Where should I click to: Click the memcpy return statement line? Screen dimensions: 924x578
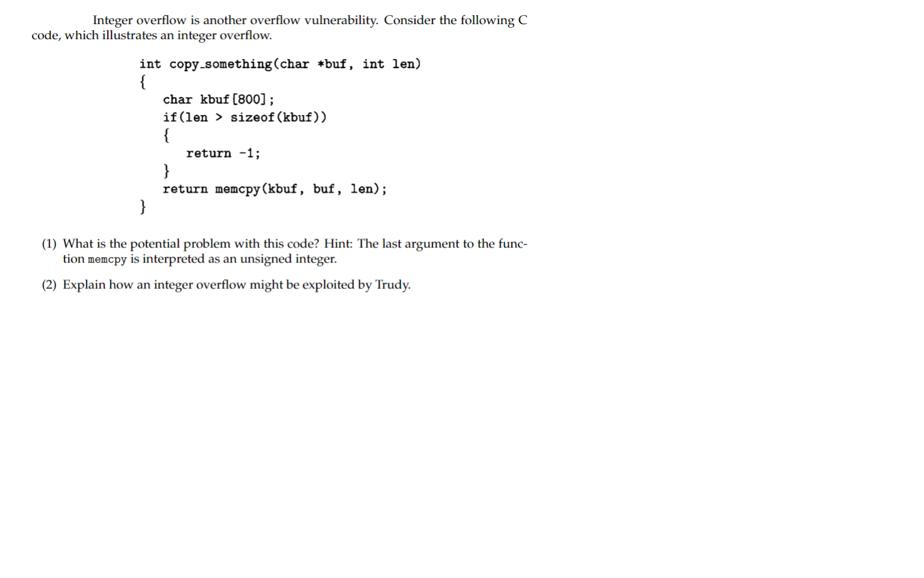point(275,189)
